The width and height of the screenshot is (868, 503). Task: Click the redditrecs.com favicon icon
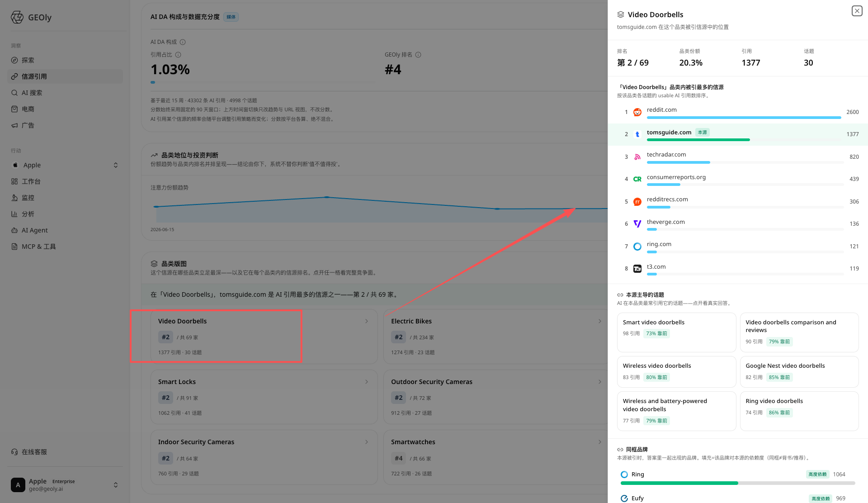point(637,202)
